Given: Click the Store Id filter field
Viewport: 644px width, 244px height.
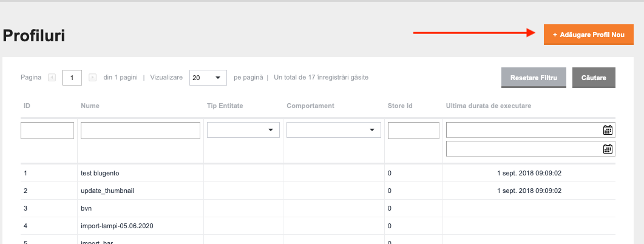Looking at the screenshot, I should pyautogui.click(x=413, y=130).
